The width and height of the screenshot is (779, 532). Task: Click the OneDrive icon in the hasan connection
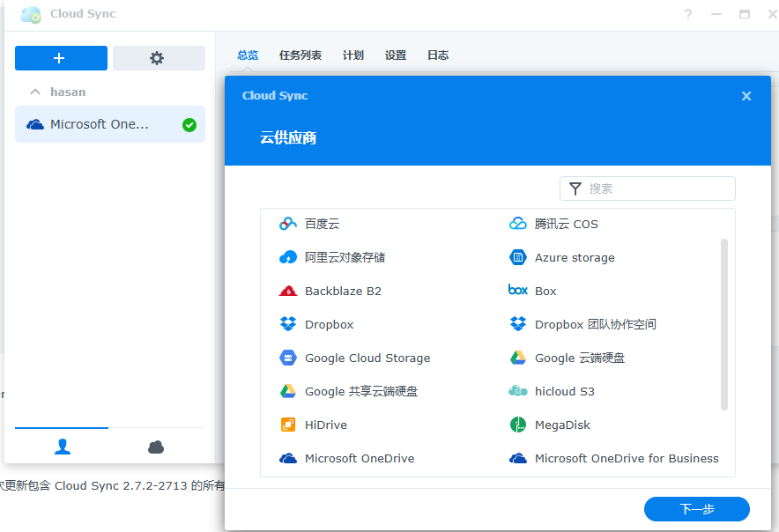pos(34,124)
